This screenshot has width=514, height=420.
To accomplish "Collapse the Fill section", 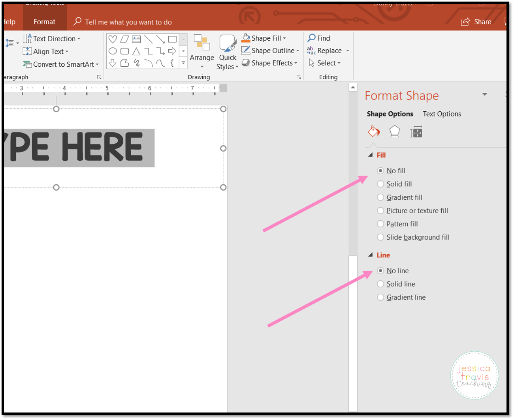I will coord(371,155).
